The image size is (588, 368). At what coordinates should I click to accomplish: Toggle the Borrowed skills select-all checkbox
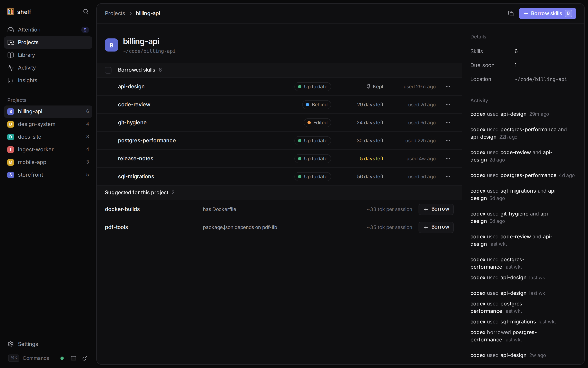point(108,70)
